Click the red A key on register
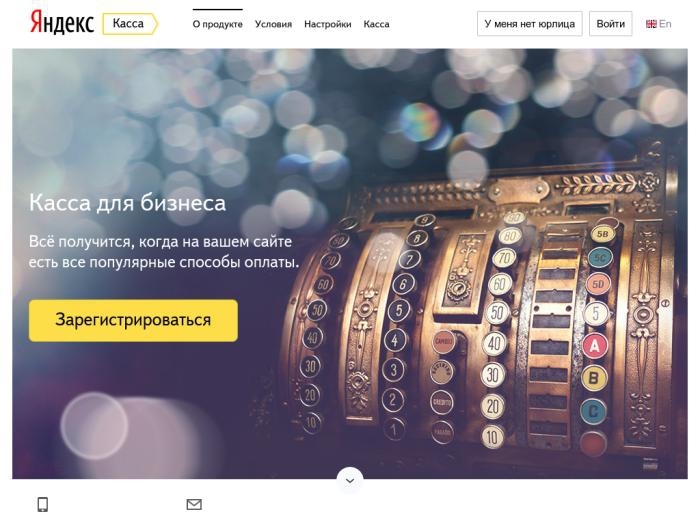Screen dimensions: 700x525 tap(594, 345)
